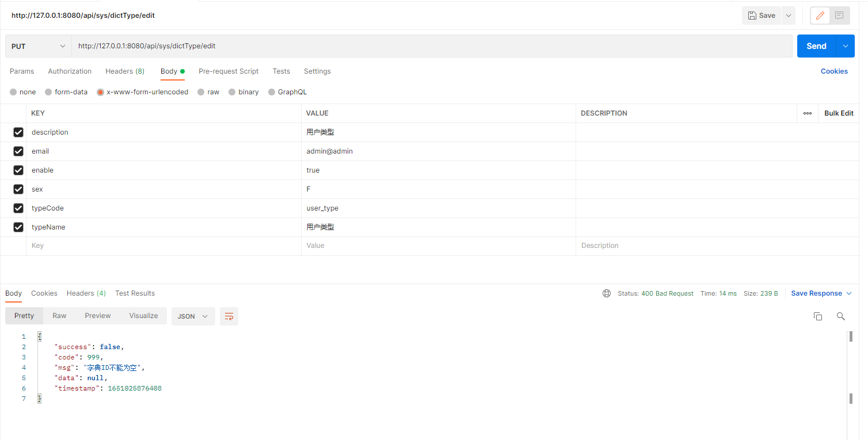Image resolution: width=868 pixels, height=440 pixels.
Task: Expand the Send button dropdown arrow
Action: click(846, 46)
